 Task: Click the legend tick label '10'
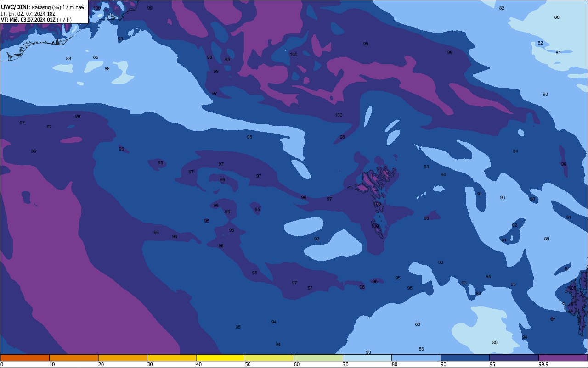(52, 364)
